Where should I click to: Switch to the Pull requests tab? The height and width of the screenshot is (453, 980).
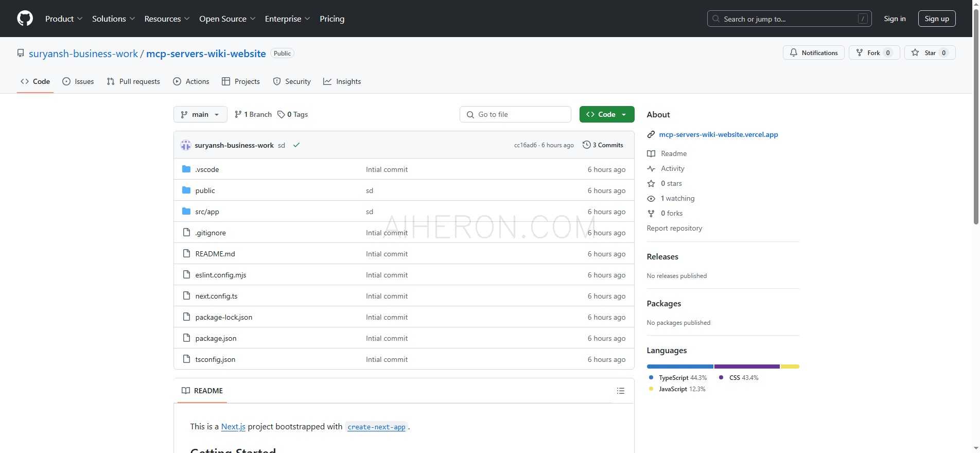[x=133, y=81]
